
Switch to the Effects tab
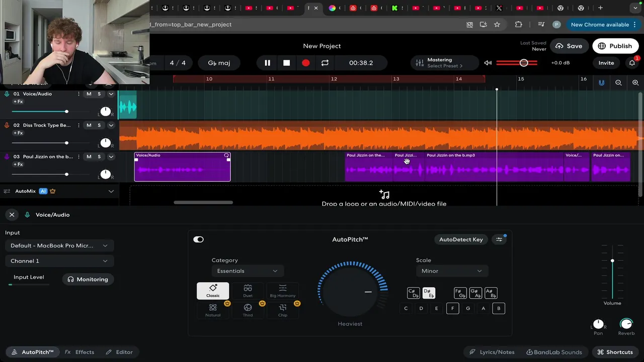[79, 352]
